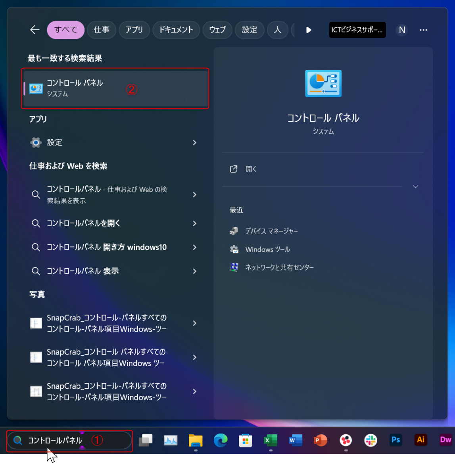Click the large Control Panel preview icon
Image resolution: width=455 pixels, height=476 pixels.
(x=323, y=83)
